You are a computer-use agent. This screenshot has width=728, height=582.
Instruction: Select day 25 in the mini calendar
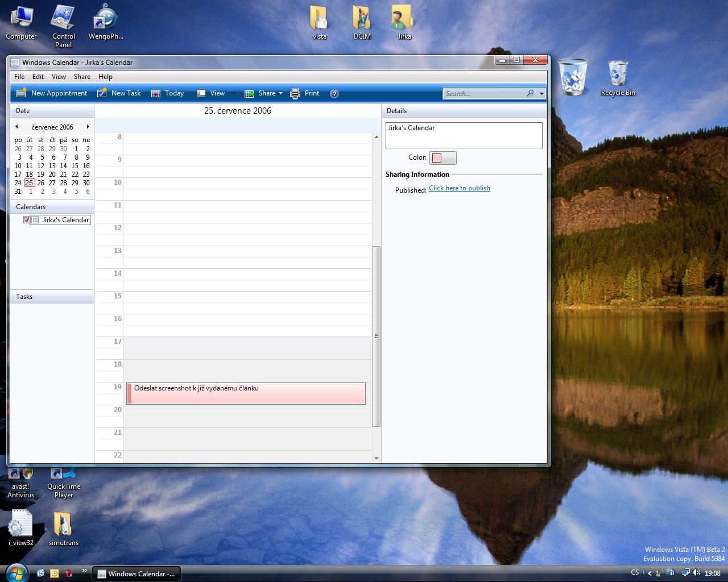pyautogui.click(x=29, y=183)
